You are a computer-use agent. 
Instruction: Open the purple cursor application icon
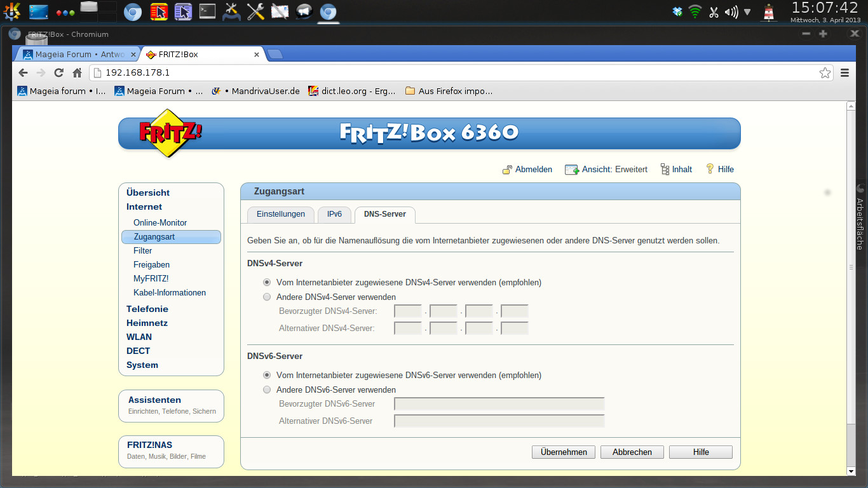[x=183, y=11]
